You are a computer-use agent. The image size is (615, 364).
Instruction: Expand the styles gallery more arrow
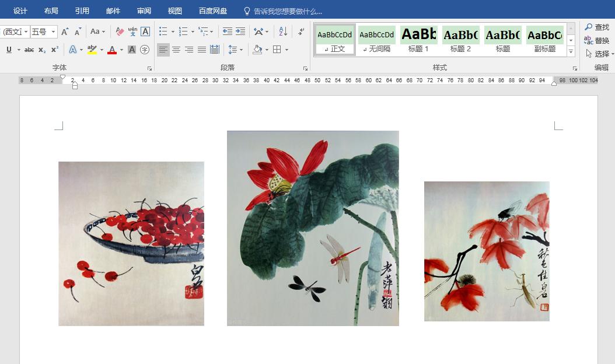[571, 52]
